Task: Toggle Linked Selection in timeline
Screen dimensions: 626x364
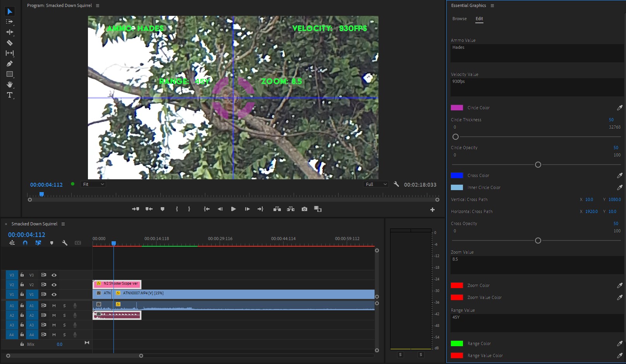Action: pyautogui.click(x=38, y=243)
